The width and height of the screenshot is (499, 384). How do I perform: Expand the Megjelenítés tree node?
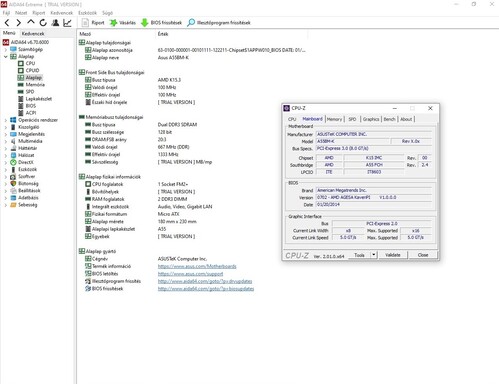coord(5,134)
